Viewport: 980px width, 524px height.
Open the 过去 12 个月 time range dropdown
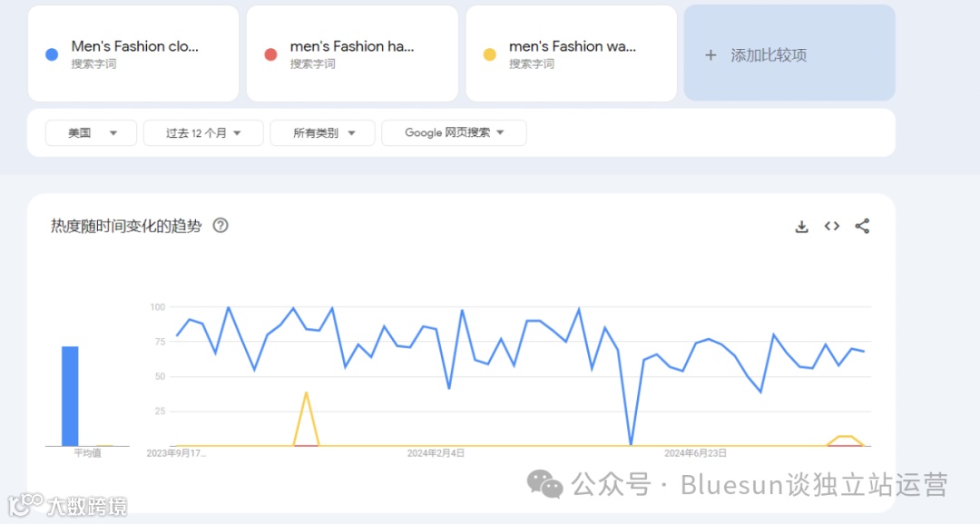[x=203, y=133]
